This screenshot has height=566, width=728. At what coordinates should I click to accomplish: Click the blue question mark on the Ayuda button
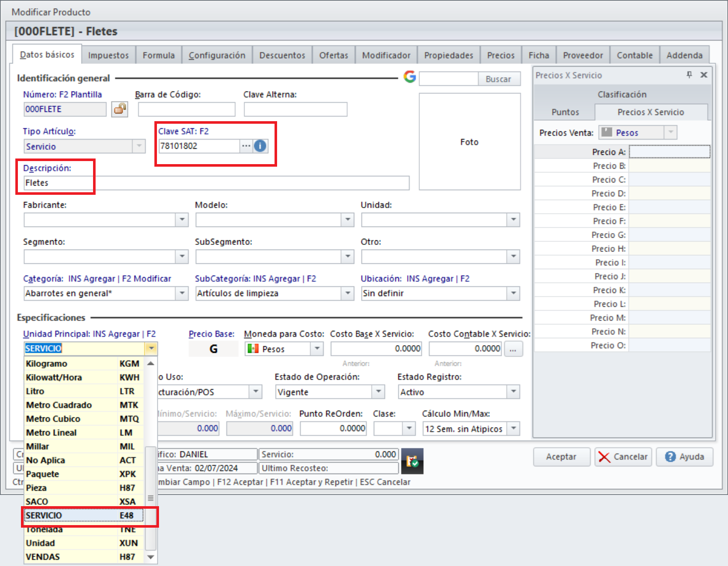click(670, 457)
